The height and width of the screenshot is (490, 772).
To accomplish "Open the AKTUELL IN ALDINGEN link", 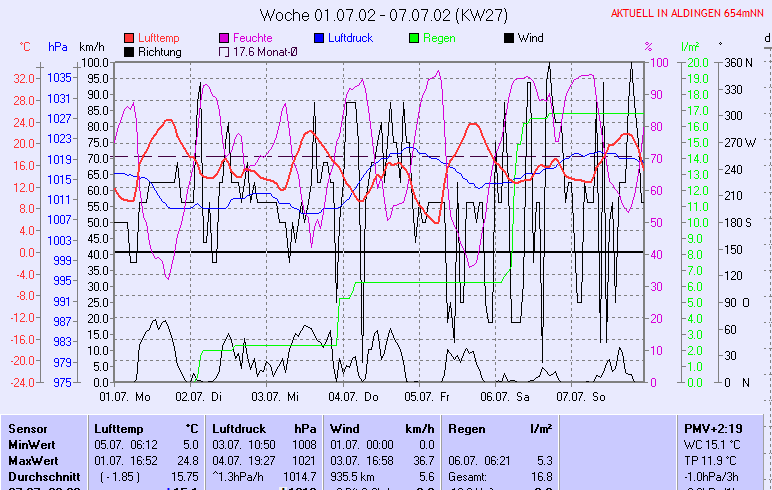I will pos(688,13).
